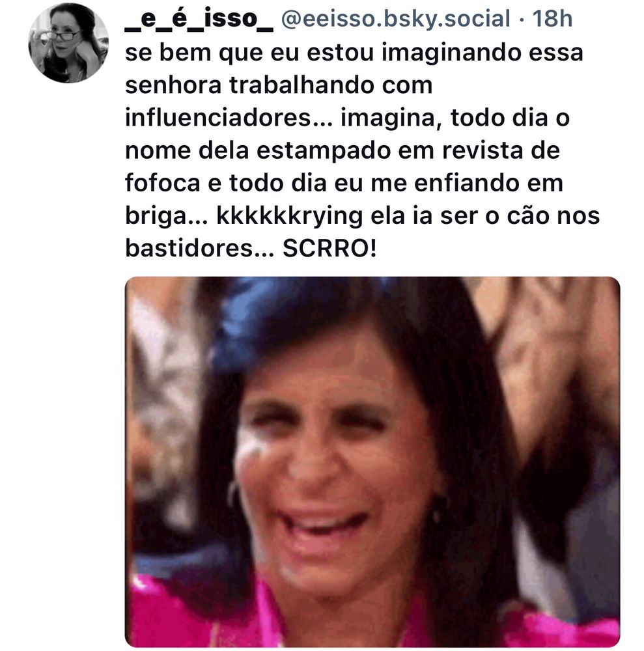The width and height of the screenshot is (644, 651).
Task: Click the phrase 'revista de' in the post
Action: click(x=501, y=150)
